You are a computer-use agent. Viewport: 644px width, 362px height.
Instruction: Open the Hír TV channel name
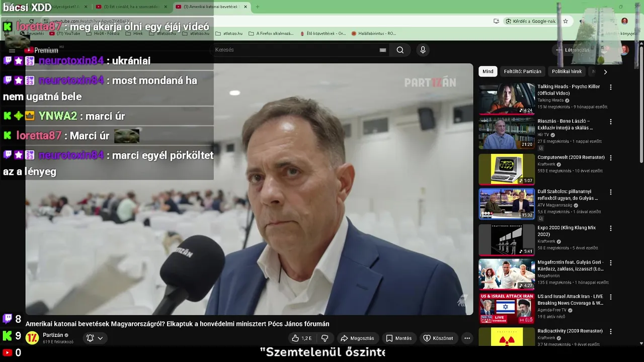543,135
